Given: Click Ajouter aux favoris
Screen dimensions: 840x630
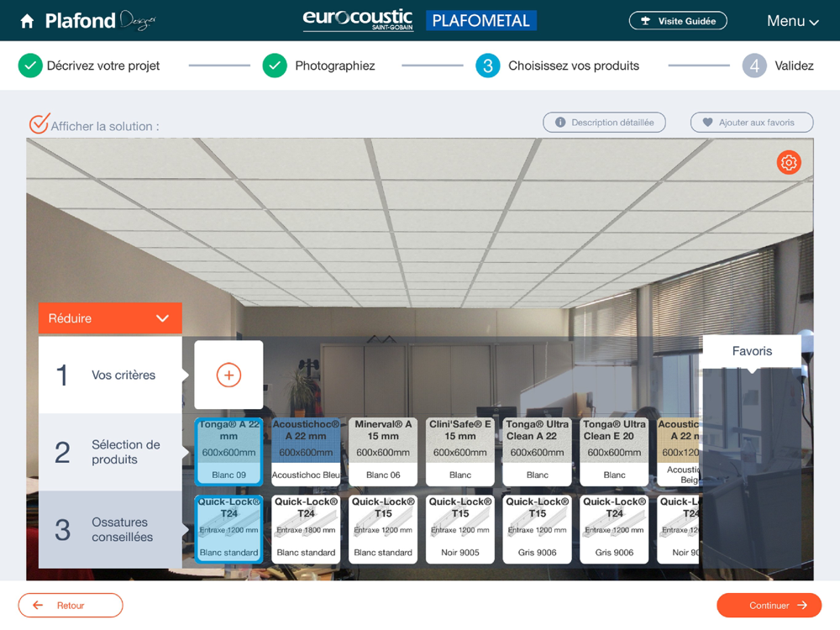Looking at the screenshot, I should pos(752,122).
